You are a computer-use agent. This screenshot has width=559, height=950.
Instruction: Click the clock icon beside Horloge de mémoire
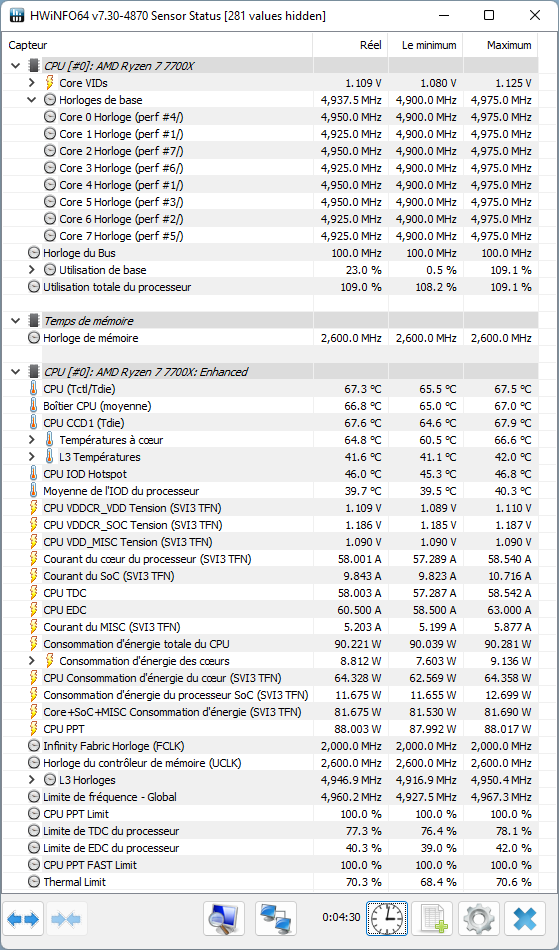click(x=34, y=338)
